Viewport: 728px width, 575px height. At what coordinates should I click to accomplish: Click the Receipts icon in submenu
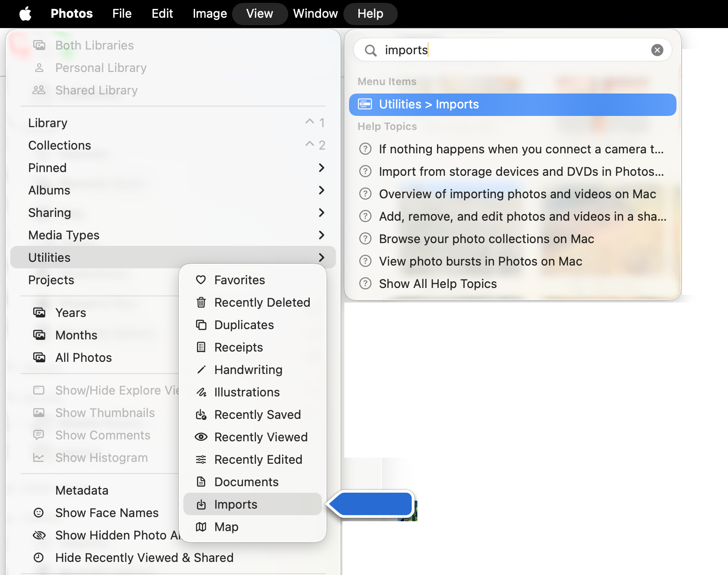coord(201,347)
